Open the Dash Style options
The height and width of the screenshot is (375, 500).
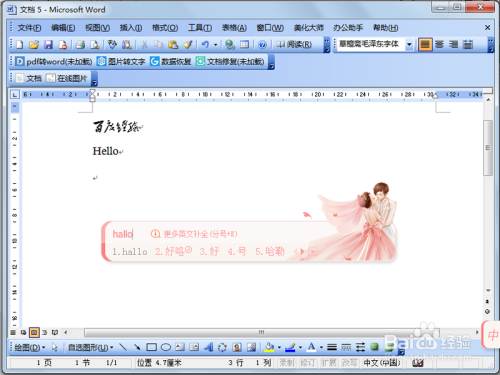346,347
